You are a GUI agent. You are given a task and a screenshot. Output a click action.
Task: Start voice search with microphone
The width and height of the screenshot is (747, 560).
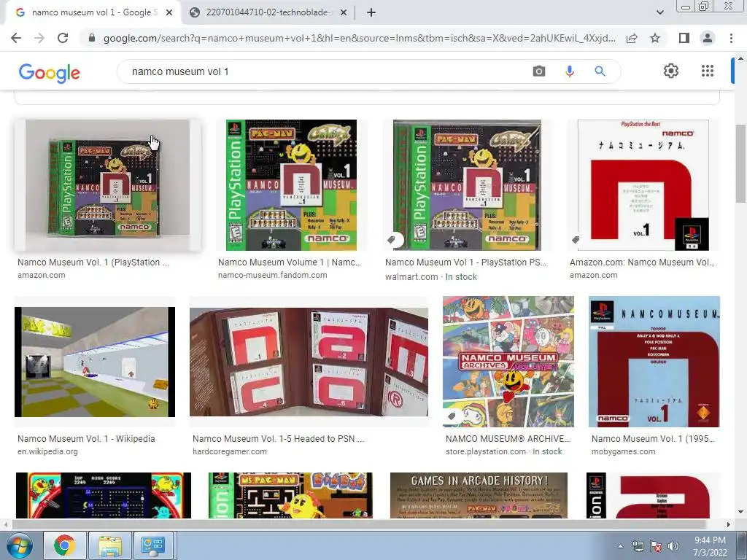pos(569,71)
